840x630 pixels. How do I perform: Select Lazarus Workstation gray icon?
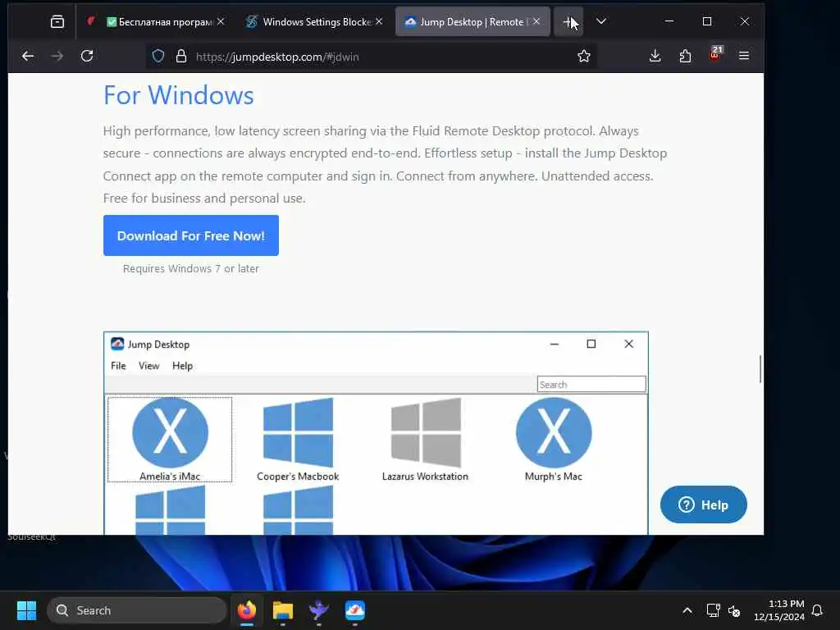point(426,440)
